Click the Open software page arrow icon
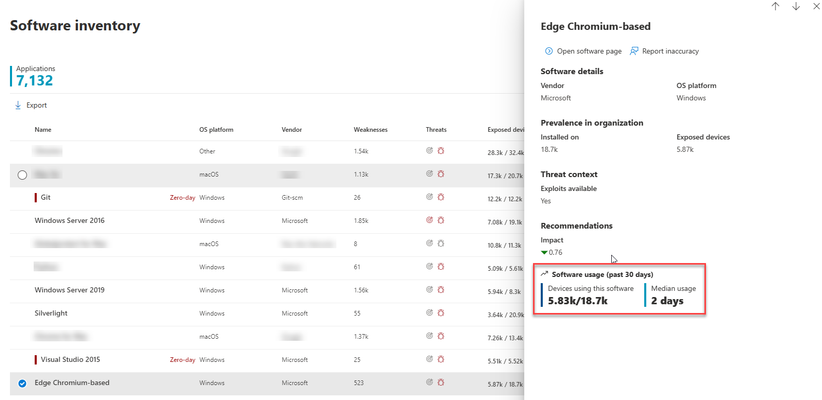This screenshot has height=400, width=822. click(x=549, y=51)
